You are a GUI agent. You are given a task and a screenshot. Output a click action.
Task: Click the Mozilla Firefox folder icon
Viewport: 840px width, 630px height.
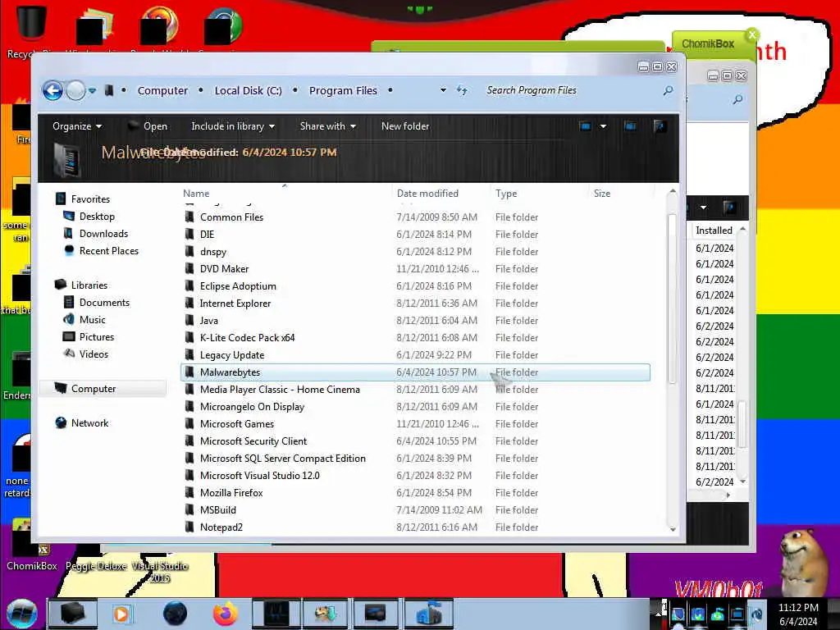189,493
